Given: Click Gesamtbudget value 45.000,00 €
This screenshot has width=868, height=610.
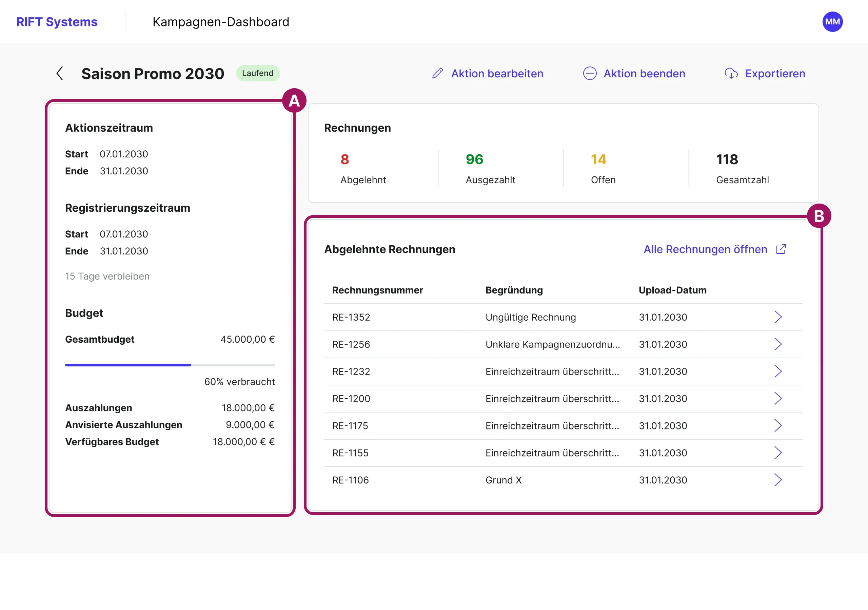Looking at the screenshot, I should [x=248, y=339].
